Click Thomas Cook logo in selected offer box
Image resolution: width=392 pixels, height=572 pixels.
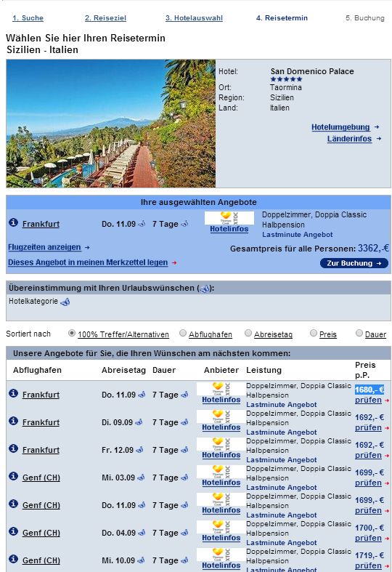click(x=229, y=218)
